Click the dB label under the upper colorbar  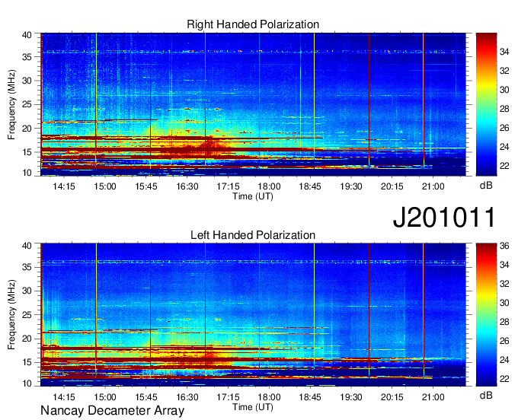point(486,186)
